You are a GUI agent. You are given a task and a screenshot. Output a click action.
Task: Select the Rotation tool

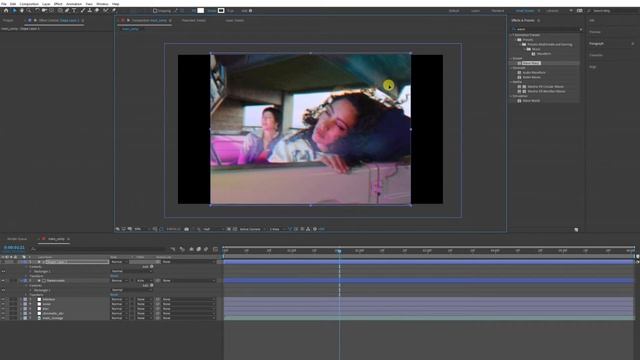37,11
